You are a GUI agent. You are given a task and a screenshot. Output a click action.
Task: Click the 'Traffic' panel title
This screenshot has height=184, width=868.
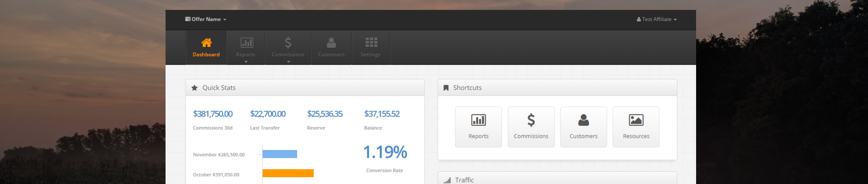coord(464,180)
